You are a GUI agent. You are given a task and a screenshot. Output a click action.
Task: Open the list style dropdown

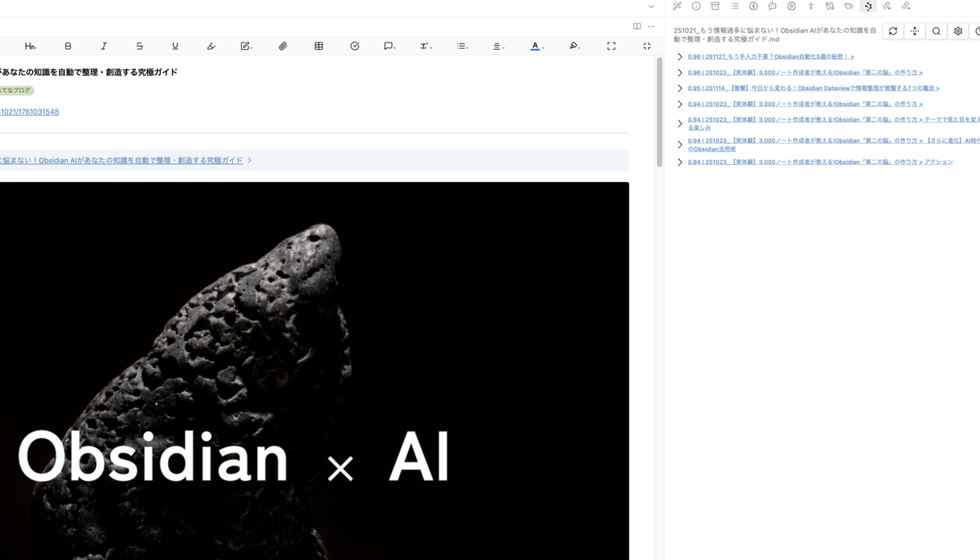pyautogui.click(x=462, y=47)
